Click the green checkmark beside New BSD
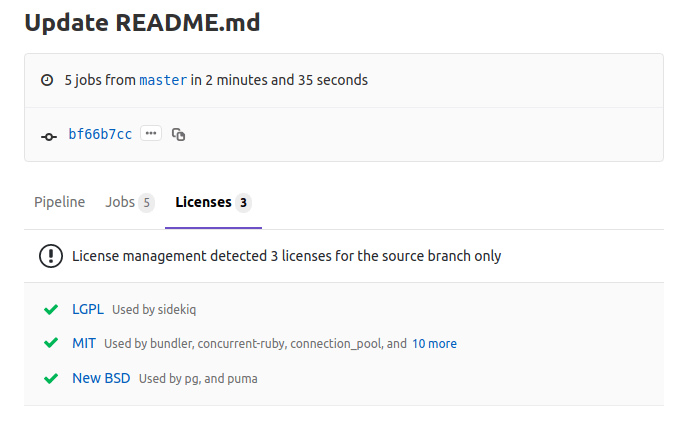Image resolution: width=690 pixels, height=429 pixels. [x=51, y=378]
